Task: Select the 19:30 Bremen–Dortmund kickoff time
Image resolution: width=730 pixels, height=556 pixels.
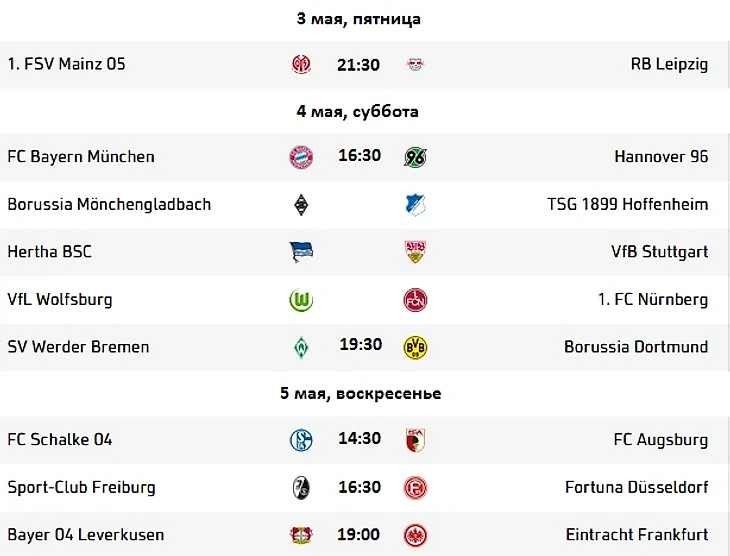Action: pos(360,345)
